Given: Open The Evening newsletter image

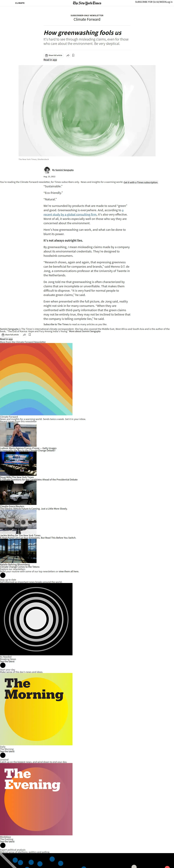Looking at the screenshot, I should [x=36, y=799].
